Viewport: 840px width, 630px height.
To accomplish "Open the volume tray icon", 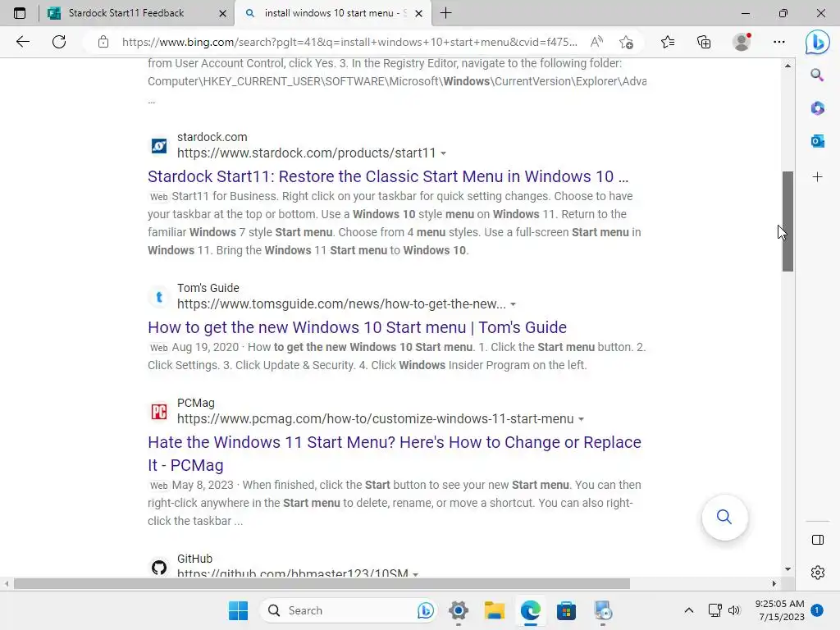I will tap(734, 610).
